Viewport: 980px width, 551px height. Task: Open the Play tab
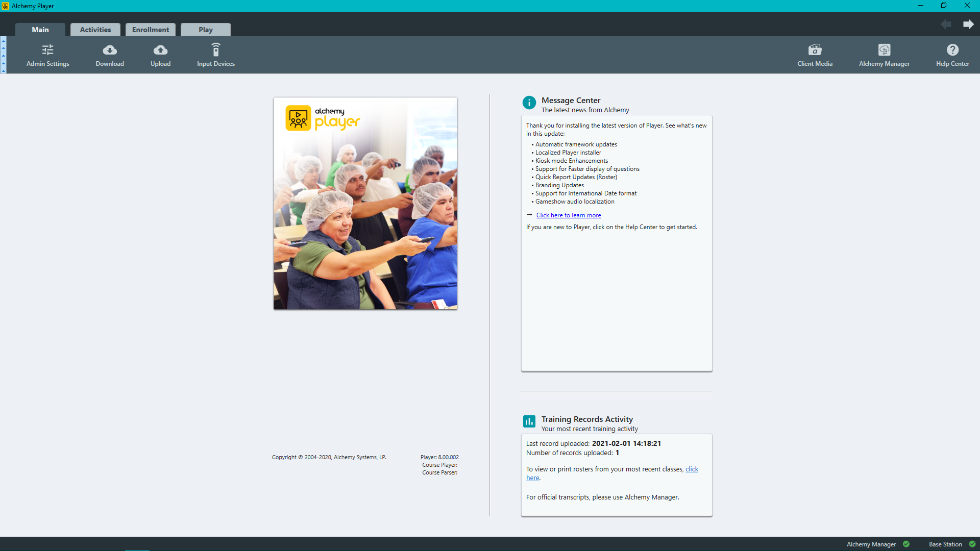point(205,30)
